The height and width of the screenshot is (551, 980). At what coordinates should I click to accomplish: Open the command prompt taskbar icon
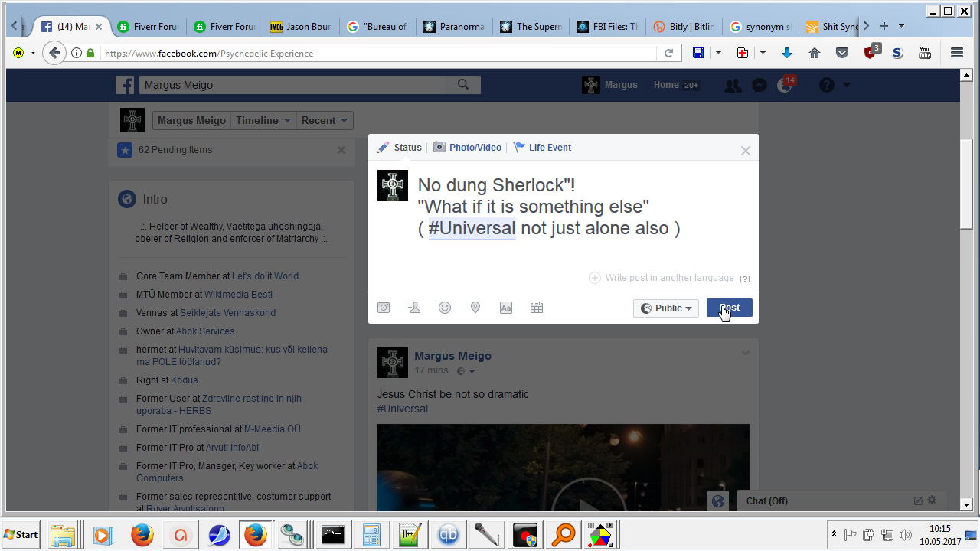tap(332, 534)
